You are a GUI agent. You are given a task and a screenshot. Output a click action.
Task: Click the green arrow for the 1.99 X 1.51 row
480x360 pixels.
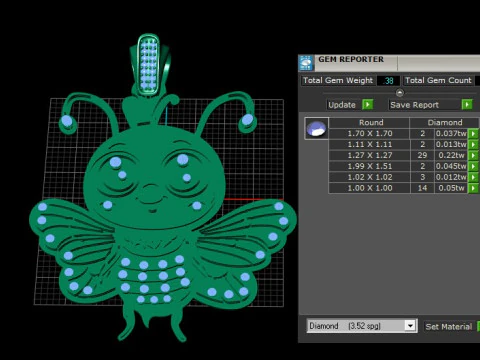pyautogui.click(x=473, y=166)
